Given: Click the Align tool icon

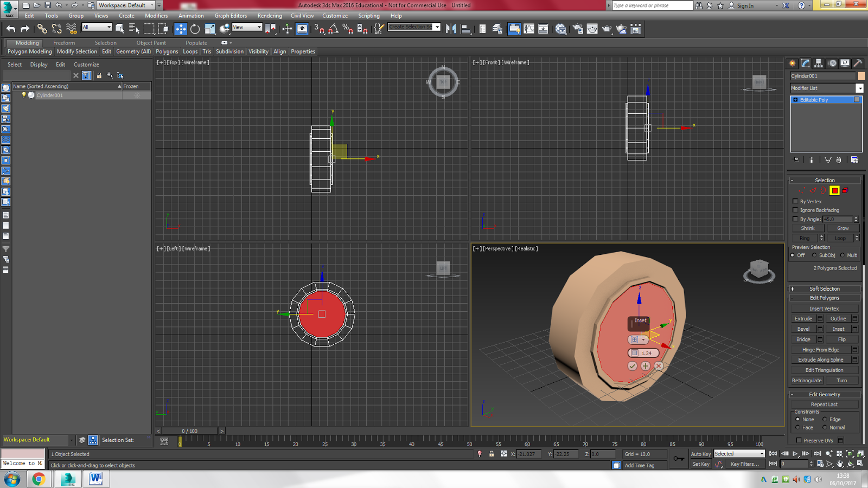Looking at the screenshot, I should pyautogui.click(x=465, y=29).
